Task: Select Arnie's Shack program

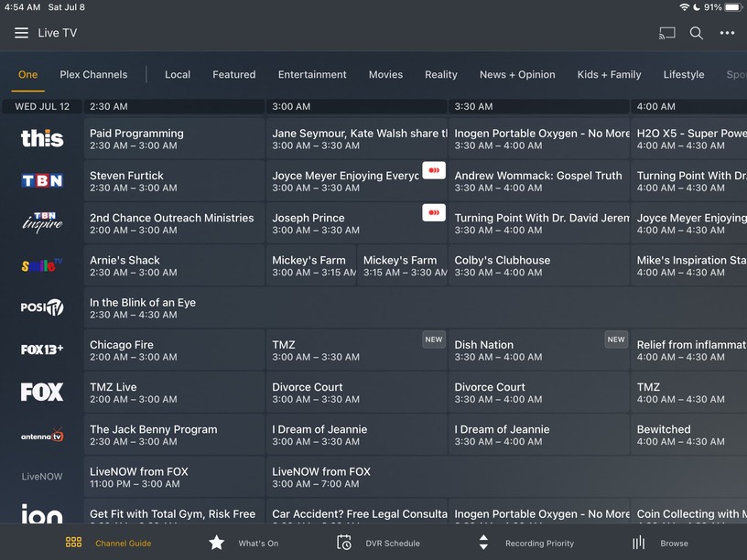Action: click(x=174, y=265)
